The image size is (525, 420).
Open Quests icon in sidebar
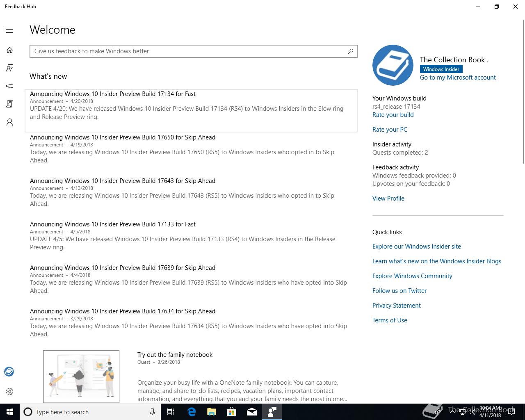tap(10, 104)
